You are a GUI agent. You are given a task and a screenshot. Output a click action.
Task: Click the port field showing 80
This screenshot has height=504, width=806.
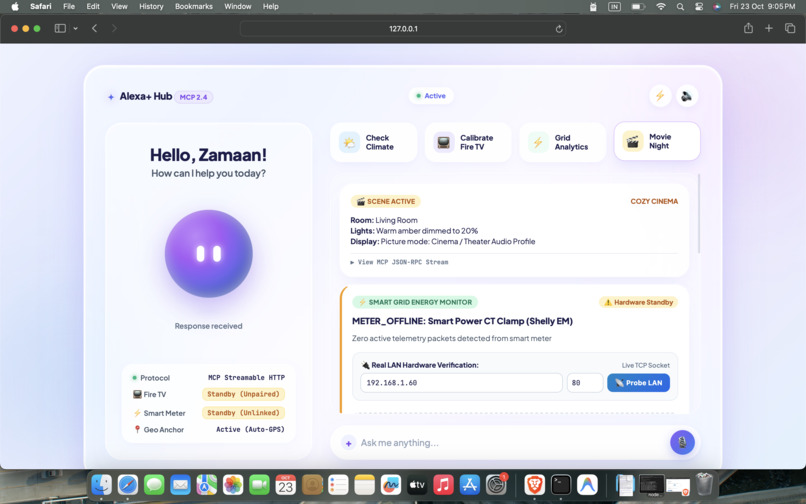click(x=585, y=383)
